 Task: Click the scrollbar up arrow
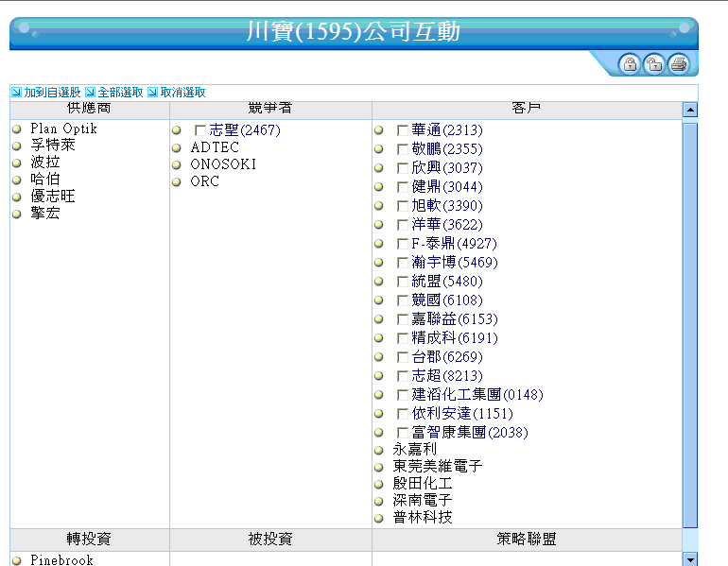tap(690, 110)
